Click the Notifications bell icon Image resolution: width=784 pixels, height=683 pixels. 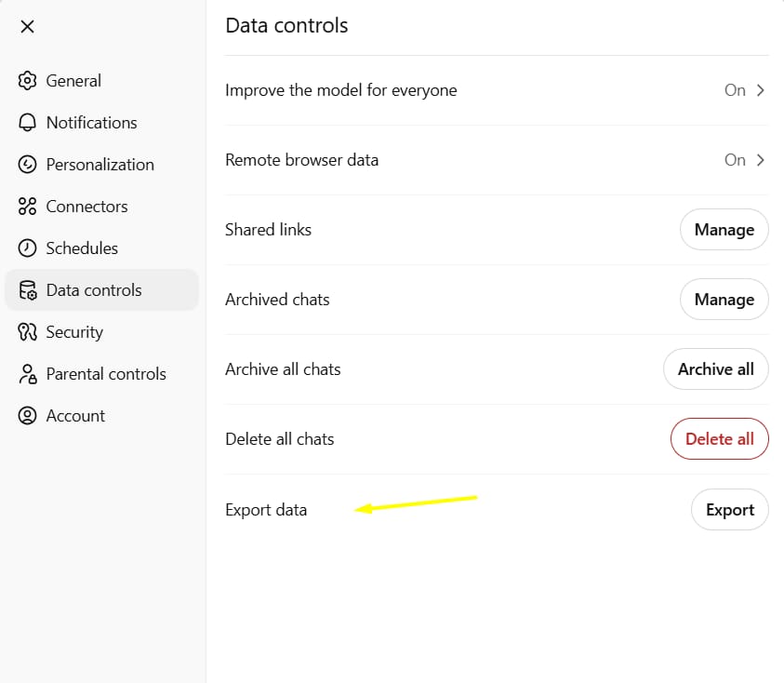point(28,123)
